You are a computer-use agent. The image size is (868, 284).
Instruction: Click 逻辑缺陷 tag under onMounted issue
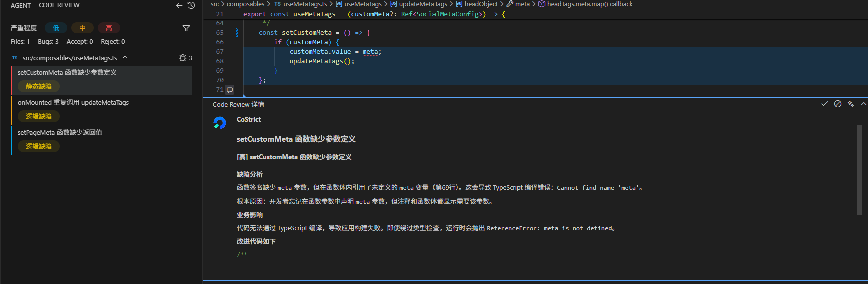[39, 116]
